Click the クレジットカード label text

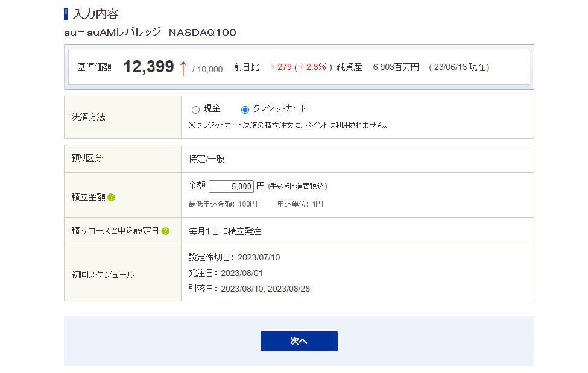click(x=280, y=109)
